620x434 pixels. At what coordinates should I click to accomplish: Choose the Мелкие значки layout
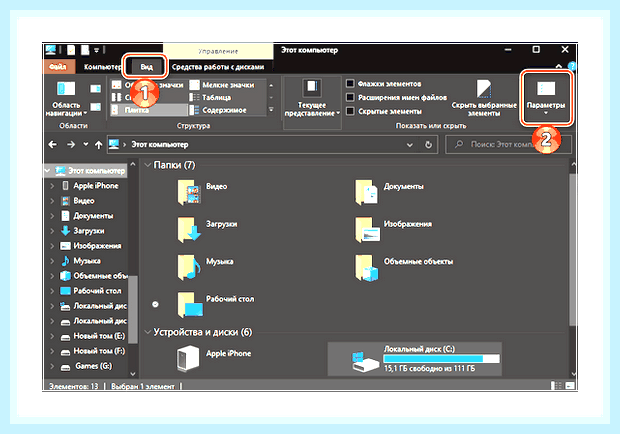click(222, 85)
